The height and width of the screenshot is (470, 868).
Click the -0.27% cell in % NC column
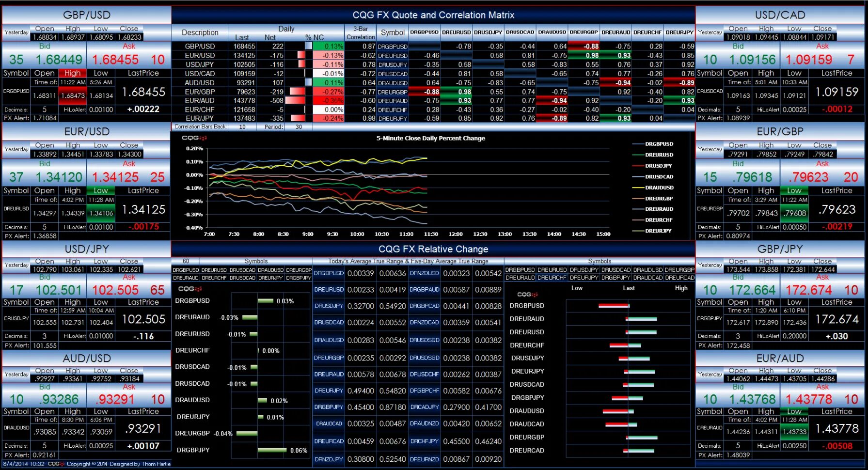coord(329,92)
